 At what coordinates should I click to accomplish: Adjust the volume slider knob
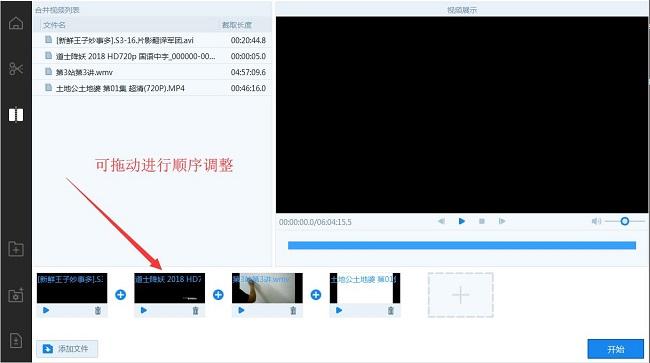click(x=625, y=221)
